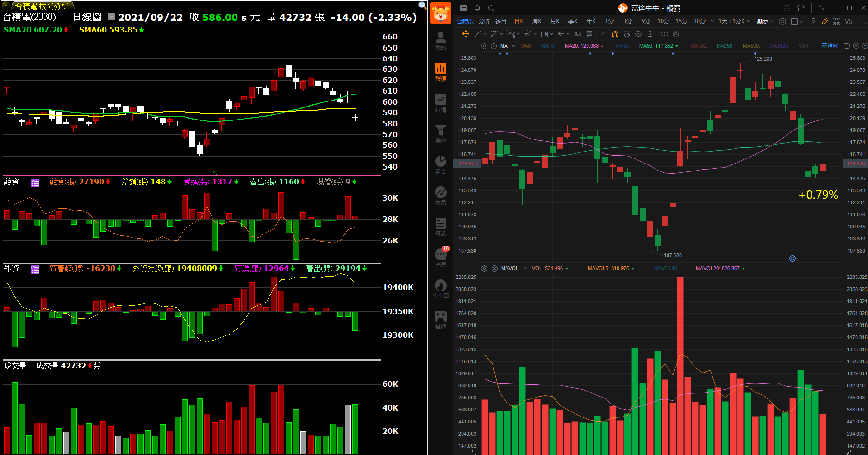This screenshot has width=868, height=455.
Task: Click the chart settings gear next to 顯示
Action: [782, 21]
